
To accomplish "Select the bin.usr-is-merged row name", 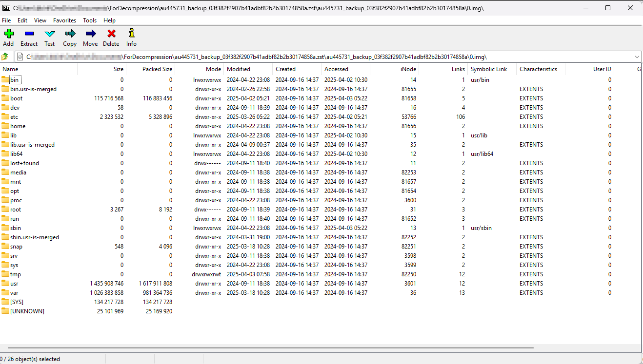I will coord(33,89).
